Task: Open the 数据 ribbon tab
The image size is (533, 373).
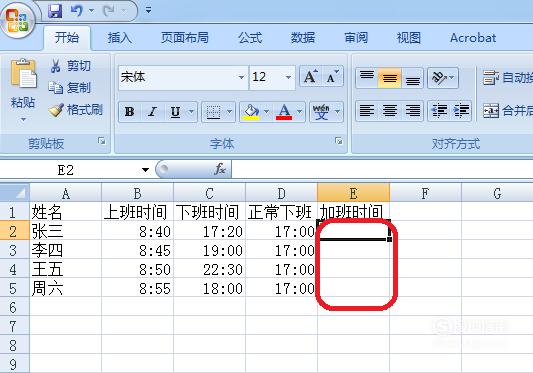Action: [x=303, y=37]
